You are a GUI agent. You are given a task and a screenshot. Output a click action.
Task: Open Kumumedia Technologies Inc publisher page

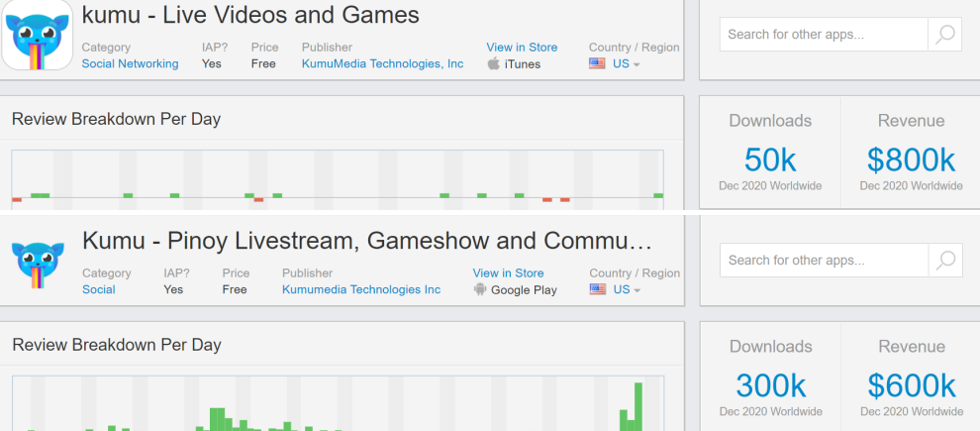click(361, 290)
